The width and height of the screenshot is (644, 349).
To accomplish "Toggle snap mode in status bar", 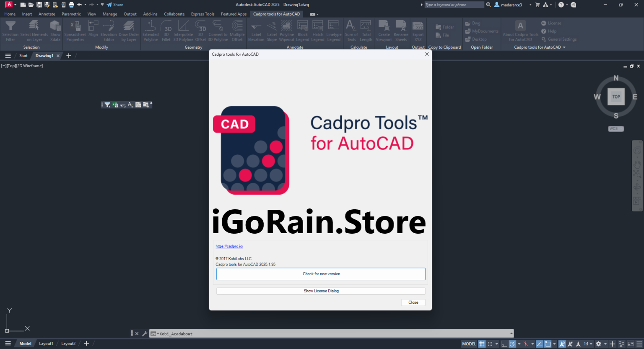I will pyautogui.click(x=490, y=343).
